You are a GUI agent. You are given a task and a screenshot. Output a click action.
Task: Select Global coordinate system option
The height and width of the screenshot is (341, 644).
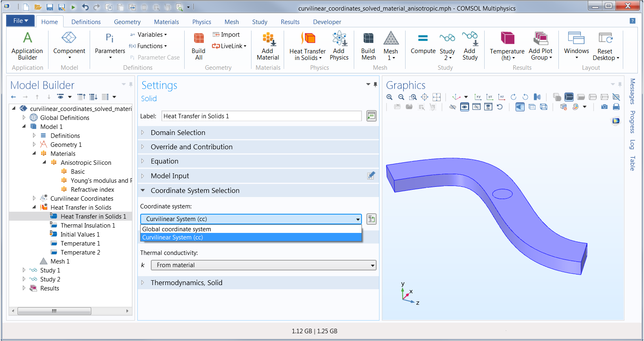tap(251, 229)
